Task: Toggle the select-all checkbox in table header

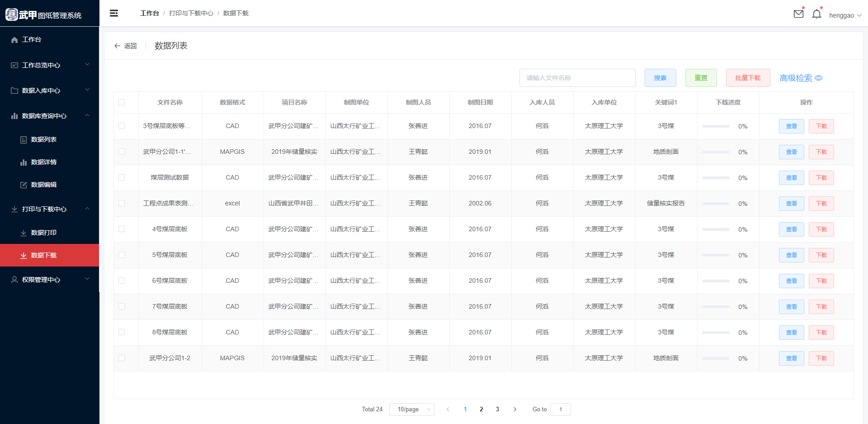Action: [122, 102]
